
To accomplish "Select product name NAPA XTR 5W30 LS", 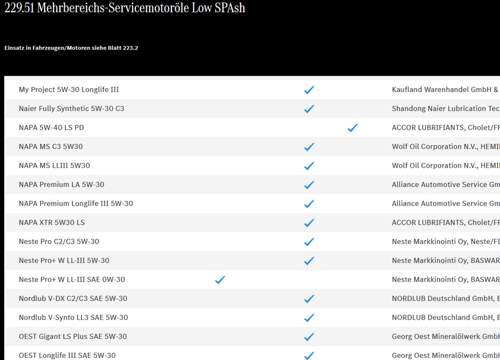I will (52, 222).
